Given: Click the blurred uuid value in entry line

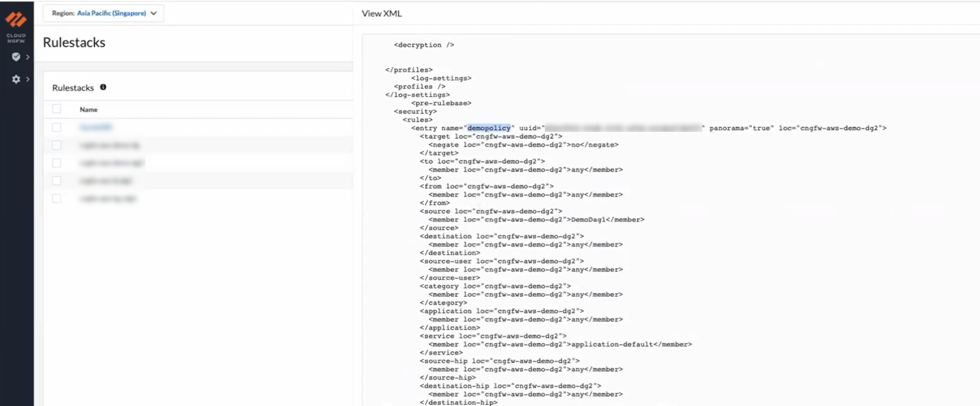Looking at the screenshot, I should pos(623,128).
